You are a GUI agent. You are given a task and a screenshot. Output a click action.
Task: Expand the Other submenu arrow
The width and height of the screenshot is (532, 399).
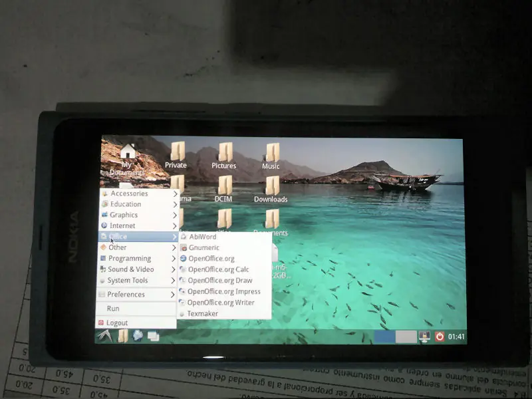(x=174, y=247)
